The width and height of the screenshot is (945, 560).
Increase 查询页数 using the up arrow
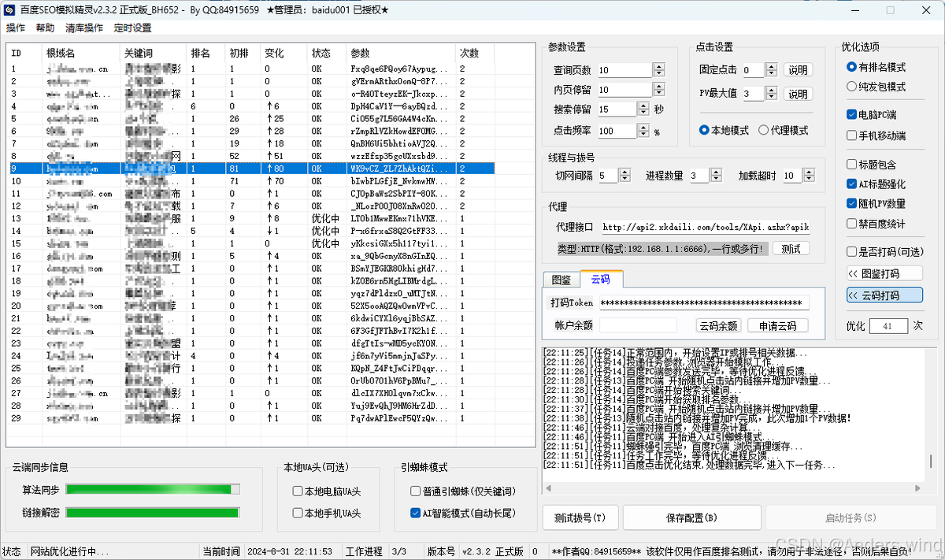click(658, 67)
